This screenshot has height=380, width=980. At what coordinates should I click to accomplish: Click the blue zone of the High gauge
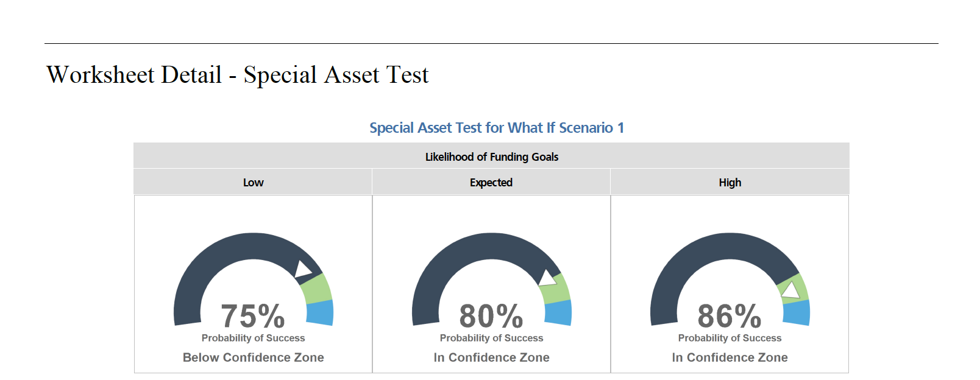797,313
